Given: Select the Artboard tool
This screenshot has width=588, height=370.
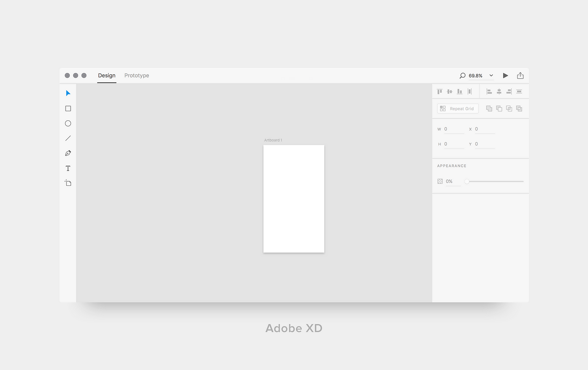Looking at the screenshot, I should (68, 183).
